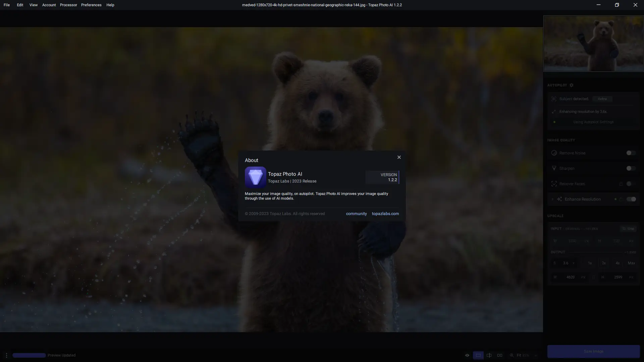Switch to side-by-side view icon
The height and width of the screenshot is (362, 644).
pyautogui.click(x=500, y=355)
